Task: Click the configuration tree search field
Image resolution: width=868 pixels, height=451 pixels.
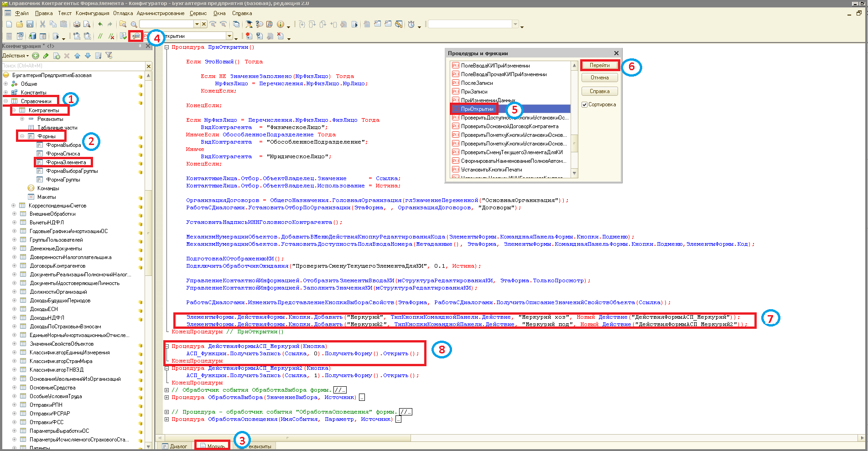Action: [x=73, y=66]
